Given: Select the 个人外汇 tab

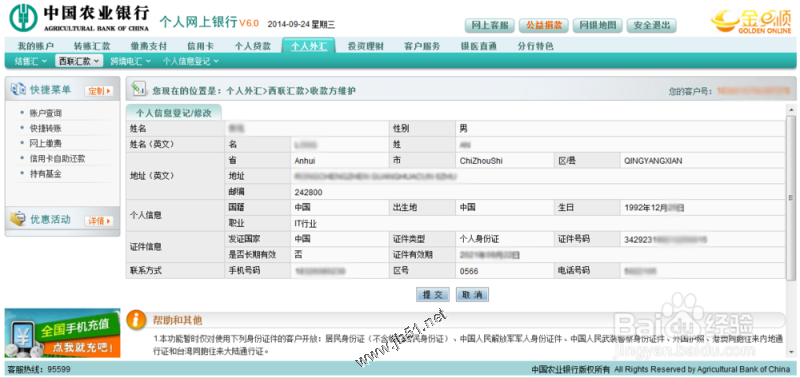Looking at the screenshot, I should 309,46.
